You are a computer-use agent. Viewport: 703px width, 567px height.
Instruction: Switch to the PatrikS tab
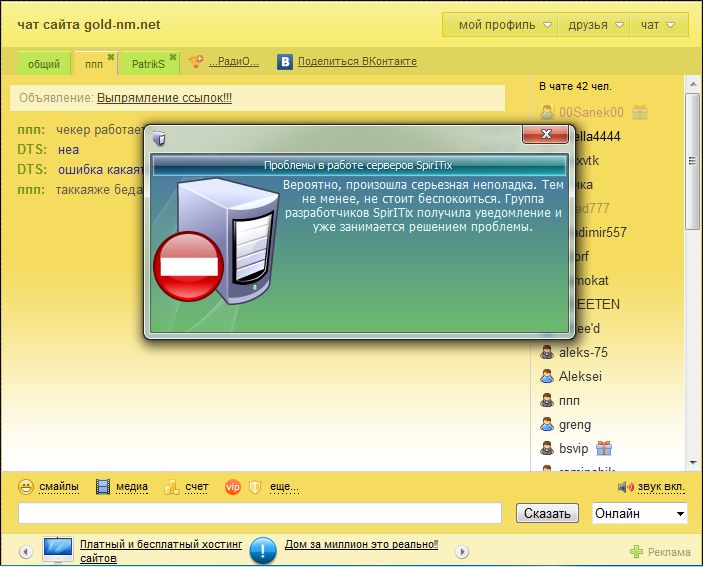tap(148, 64)
